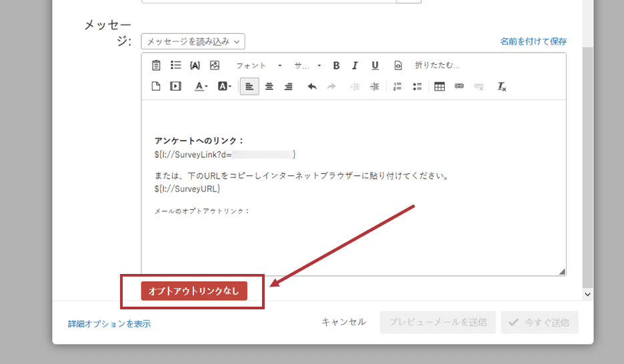The width and height of the screenshot is (624, 364).
Task: Click the 今すぐ送信 button
Action: 539,322
